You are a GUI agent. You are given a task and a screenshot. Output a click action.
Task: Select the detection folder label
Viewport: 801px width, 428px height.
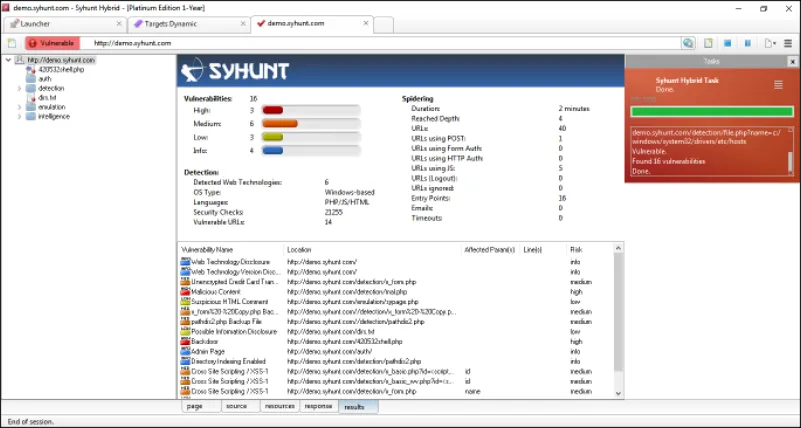tap(51, 88)
